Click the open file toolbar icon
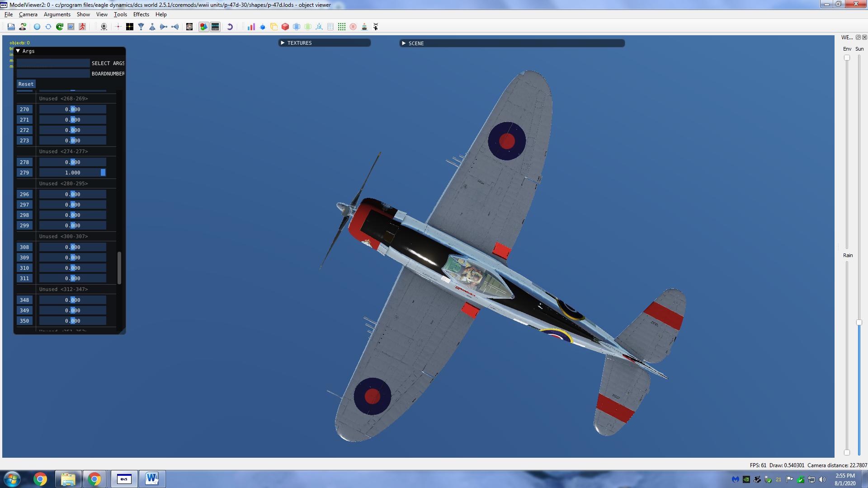The width and height of the screenshot is (868, 488). pyautogui.click(x=11, y=27)
